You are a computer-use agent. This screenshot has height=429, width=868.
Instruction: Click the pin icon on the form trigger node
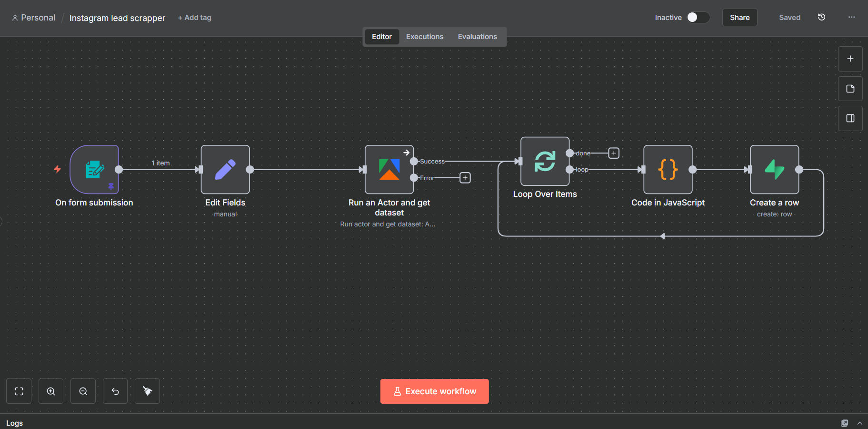tap(111, 186)
